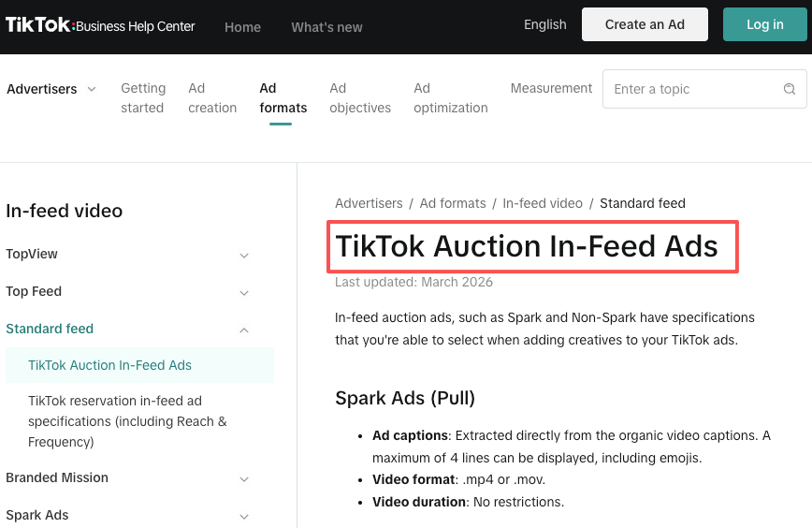Collapse the Standard feed section chevron
The image size is (812, 528).
tap(244, 330)
